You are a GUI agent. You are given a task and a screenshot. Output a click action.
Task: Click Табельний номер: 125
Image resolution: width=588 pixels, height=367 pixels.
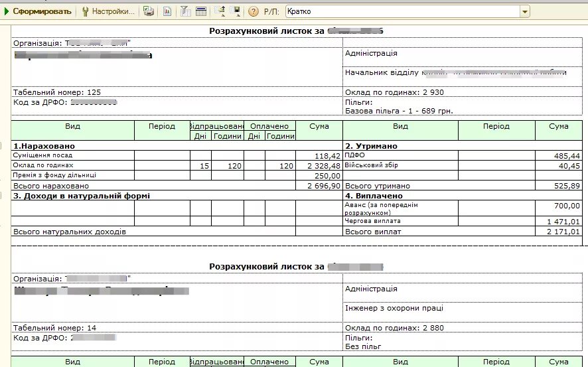click(x=57, y=92)
